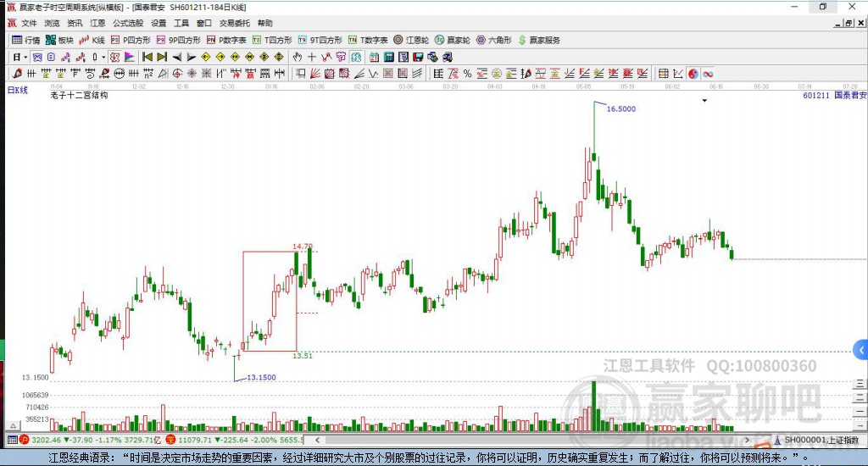Open the P数字表 tool
The image size is (868, 466).
click(226, 40)
